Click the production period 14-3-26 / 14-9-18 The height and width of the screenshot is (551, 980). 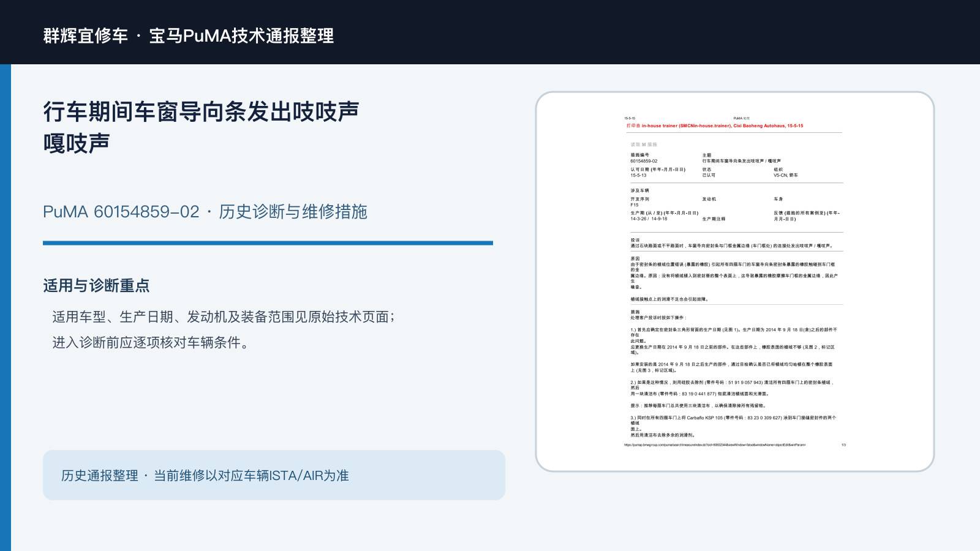click(649, 219)
